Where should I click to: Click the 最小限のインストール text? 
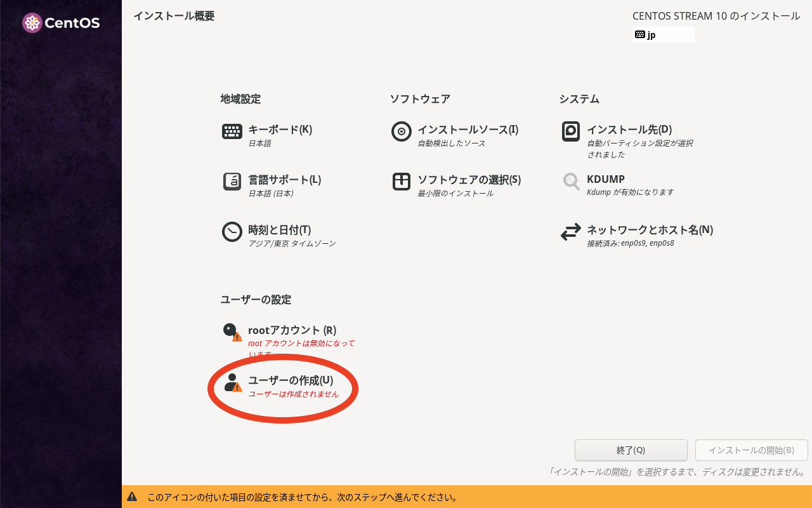[x=455, y=194]
